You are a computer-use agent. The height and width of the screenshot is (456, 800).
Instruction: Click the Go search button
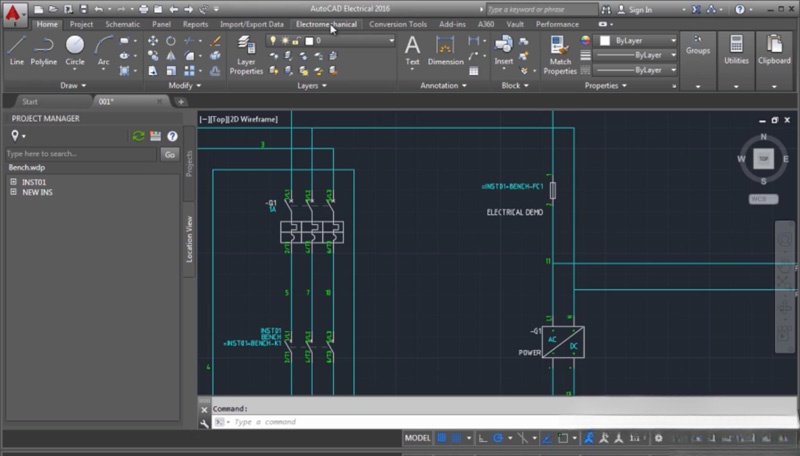click(170, 154)
